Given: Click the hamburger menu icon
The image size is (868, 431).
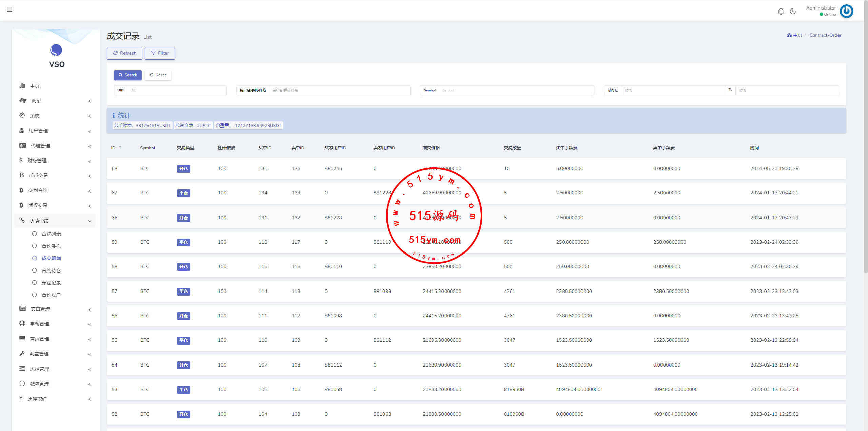Looking at the screenshot, I should point(9,10).
